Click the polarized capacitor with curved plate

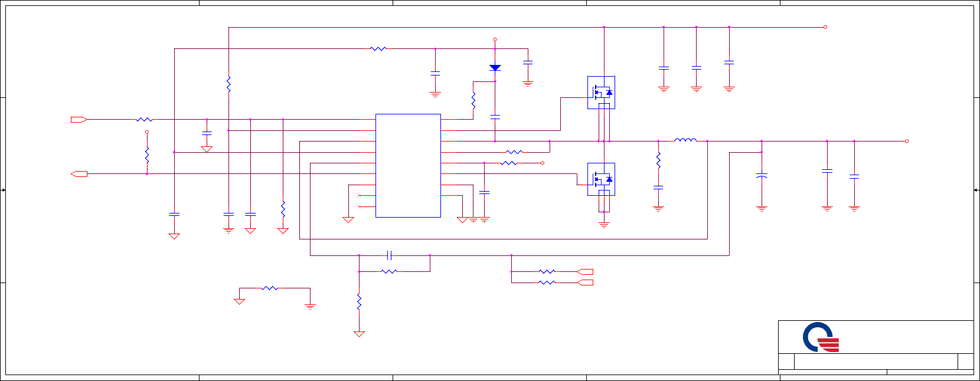[762, 176]
